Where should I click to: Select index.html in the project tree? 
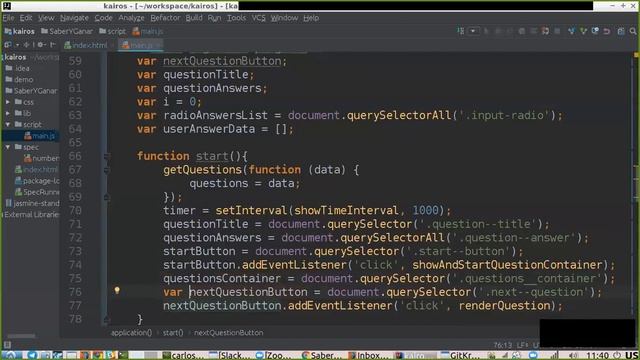coord(36,169)
